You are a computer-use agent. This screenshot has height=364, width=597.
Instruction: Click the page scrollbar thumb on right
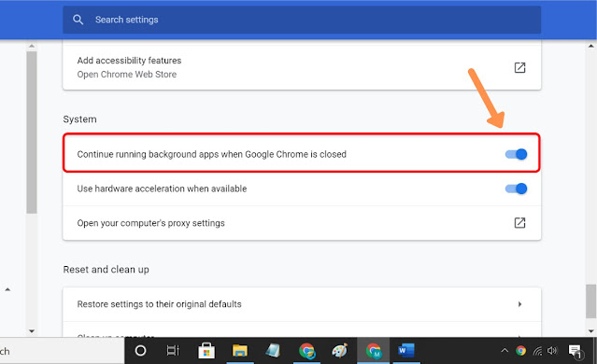point(590,301)
